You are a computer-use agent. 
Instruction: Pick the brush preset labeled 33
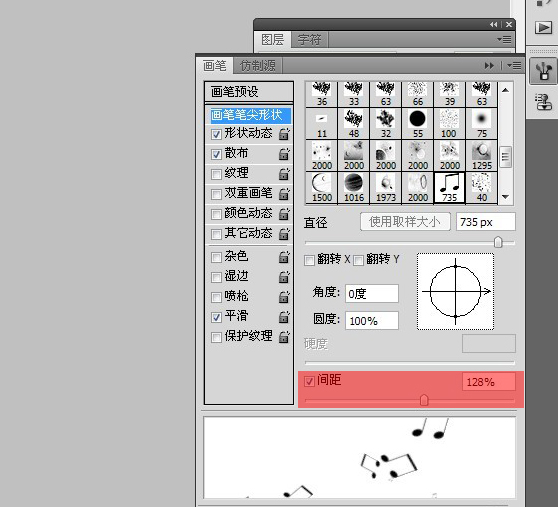354,95
